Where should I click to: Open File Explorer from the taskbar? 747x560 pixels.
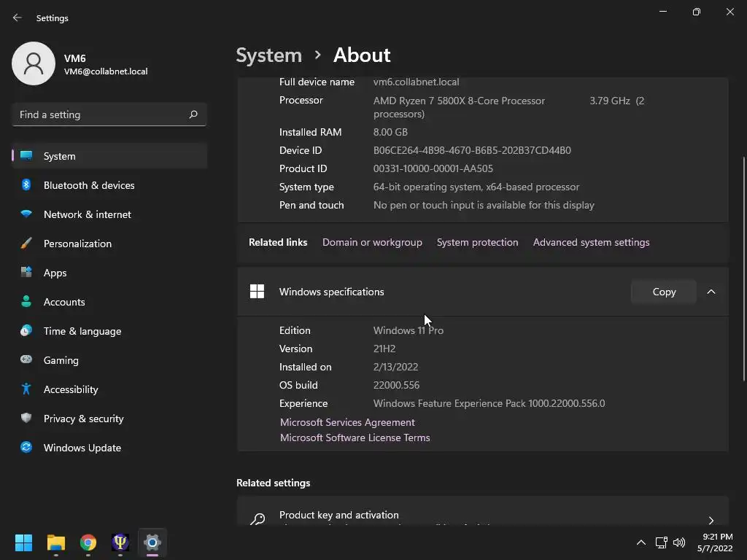(55, 542)
